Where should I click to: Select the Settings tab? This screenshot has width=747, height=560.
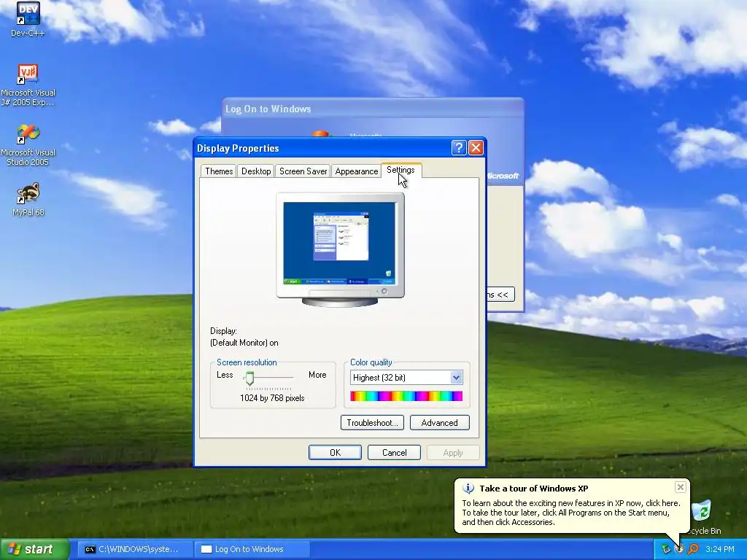pyautogui.click(x=400, y=170)
